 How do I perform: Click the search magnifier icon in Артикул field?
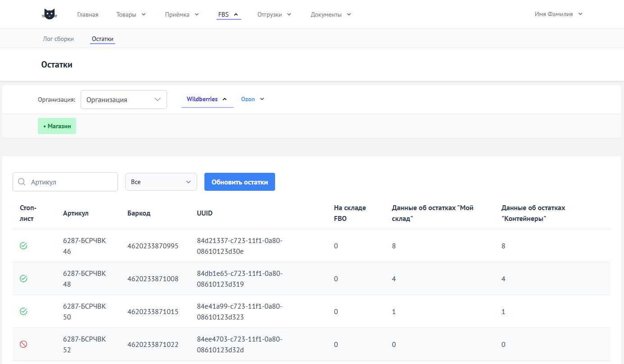pyautogui.click(x=22, y=182)
